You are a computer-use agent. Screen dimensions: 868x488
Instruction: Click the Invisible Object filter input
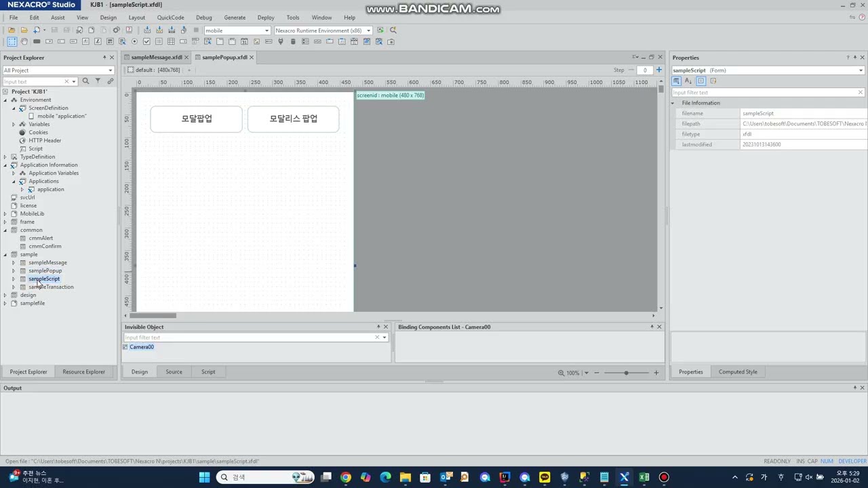tap(250, 338)
